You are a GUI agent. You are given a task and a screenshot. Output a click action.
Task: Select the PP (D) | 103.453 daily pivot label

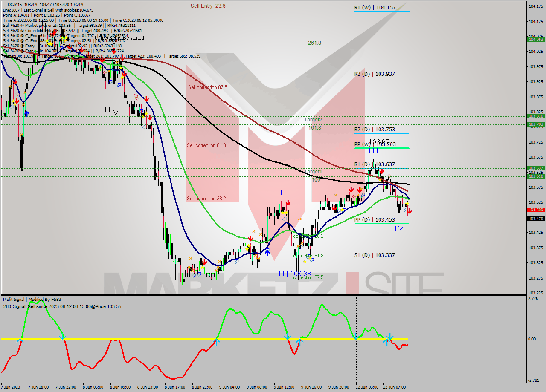click(x=374, y=220)
